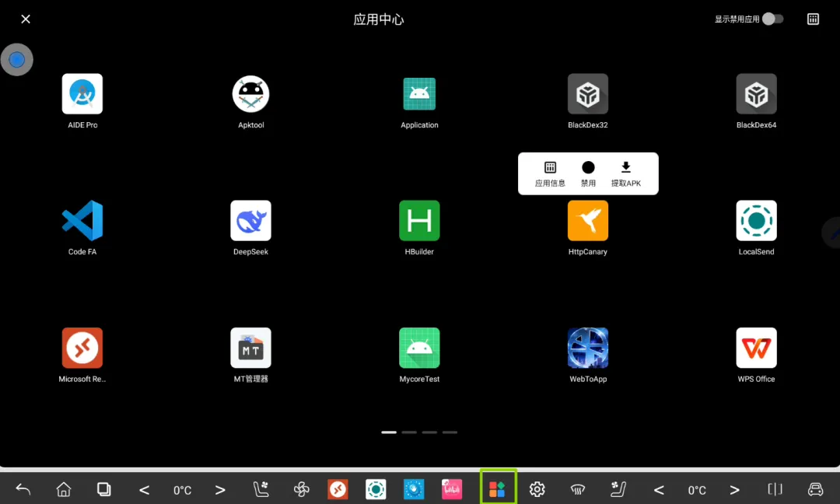The image size is (840, 504).
Task: Open the DeepSeek app
Action: [x=250, y=221]
